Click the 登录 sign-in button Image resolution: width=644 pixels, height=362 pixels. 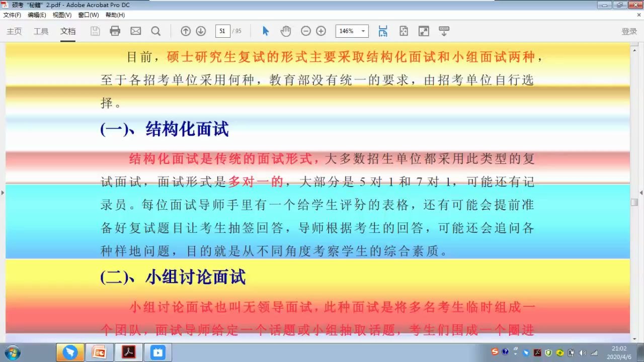point(628,31)
